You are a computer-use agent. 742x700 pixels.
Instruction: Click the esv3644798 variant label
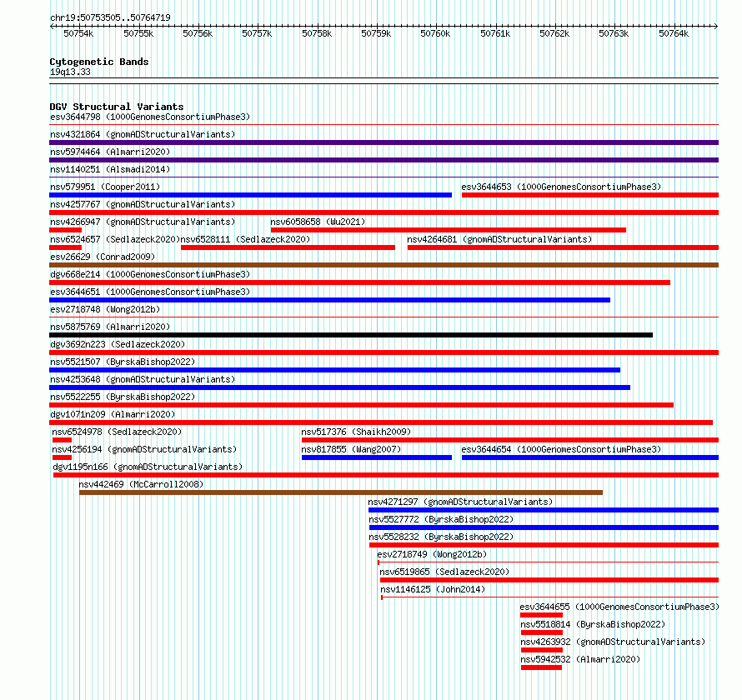click(x=150, y=117)
